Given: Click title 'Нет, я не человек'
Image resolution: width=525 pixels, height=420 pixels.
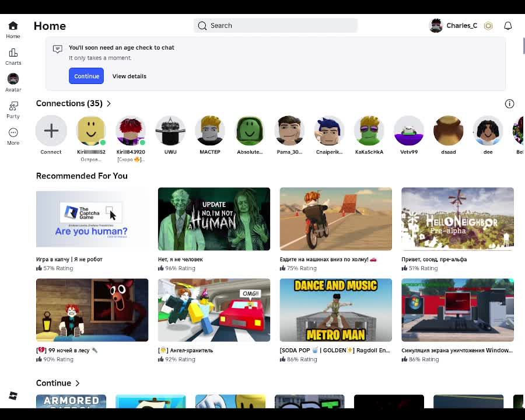Looking at the screenshot, I should pyautogui.click(x=180, y=259).
